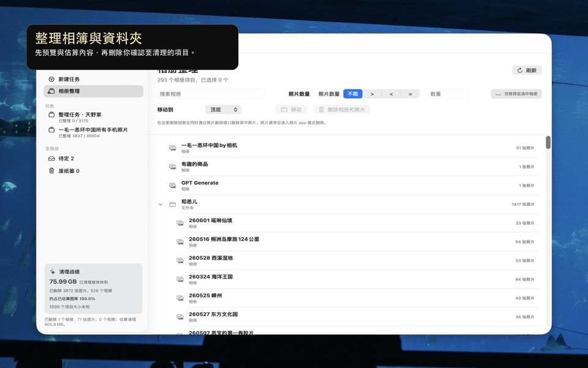Click the 数量 number input field

point(448,94)
